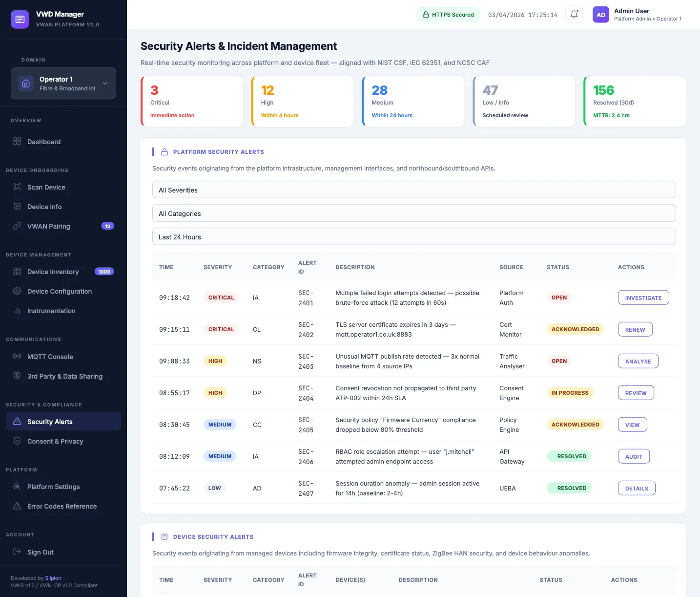Click the VWD Manager logo icon
700x597 pixels.
(20, 19)
